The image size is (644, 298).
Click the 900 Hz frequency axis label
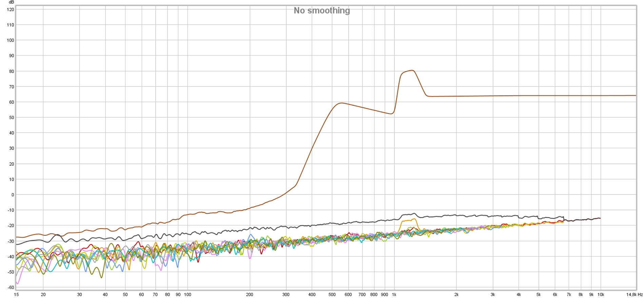[385, 295]
